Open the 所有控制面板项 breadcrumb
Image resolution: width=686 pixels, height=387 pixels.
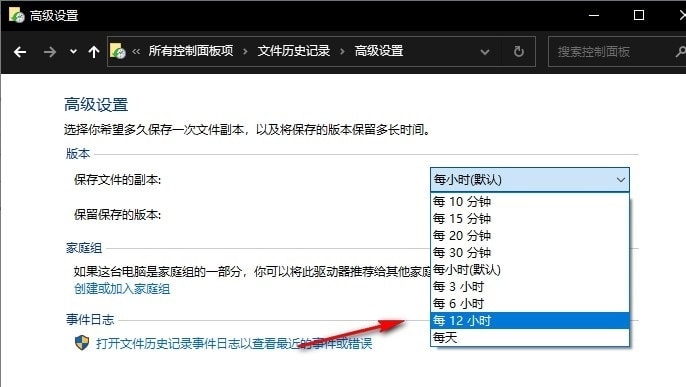(x=191, y=51)
